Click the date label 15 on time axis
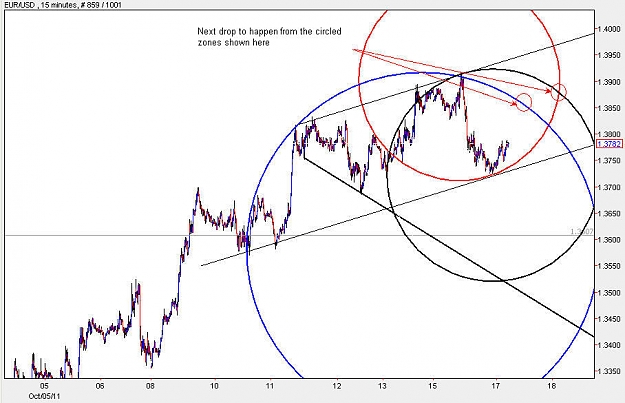 (432, 386)
